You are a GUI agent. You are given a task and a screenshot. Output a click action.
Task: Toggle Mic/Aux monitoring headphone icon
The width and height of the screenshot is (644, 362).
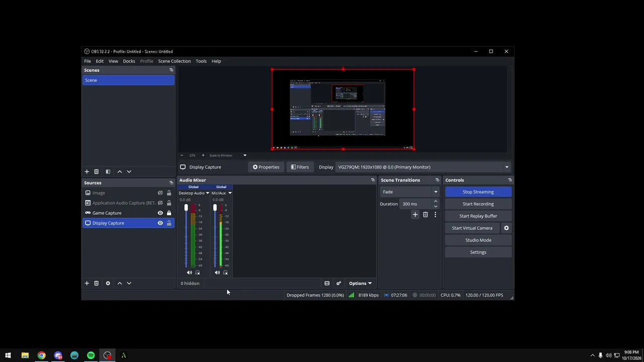point(225,273)
